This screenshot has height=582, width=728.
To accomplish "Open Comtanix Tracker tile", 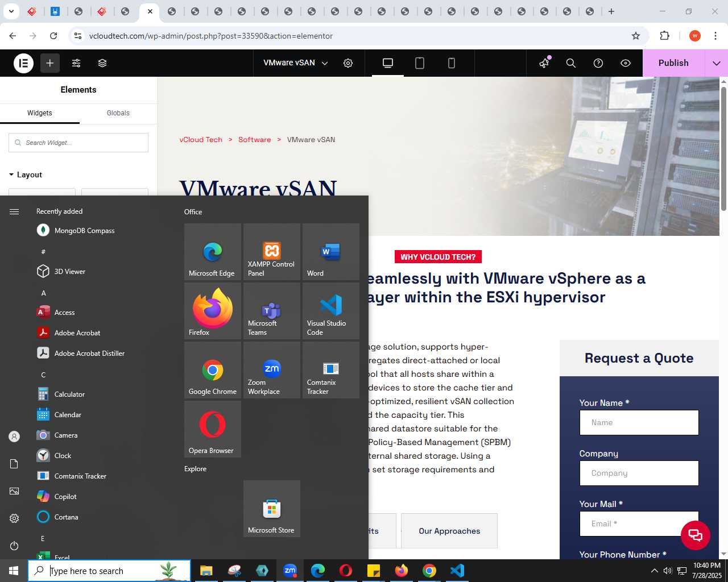I will (x=331, y=370).
